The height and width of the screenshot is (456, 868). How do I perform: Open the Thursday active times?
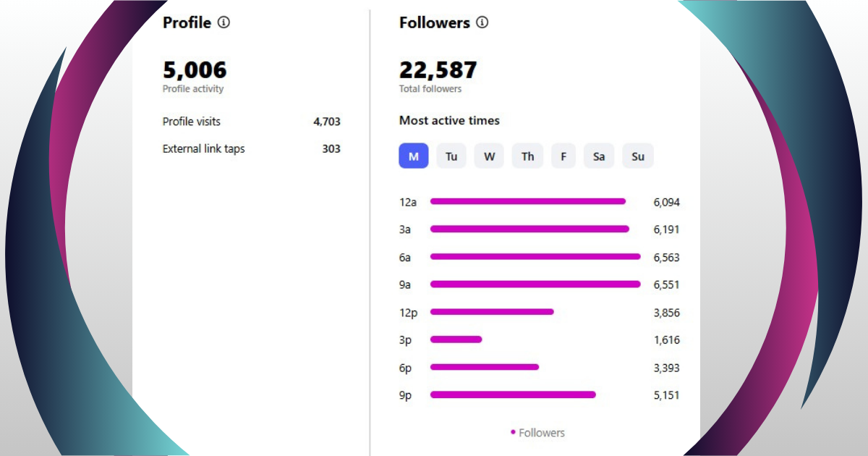coord(527,156)
